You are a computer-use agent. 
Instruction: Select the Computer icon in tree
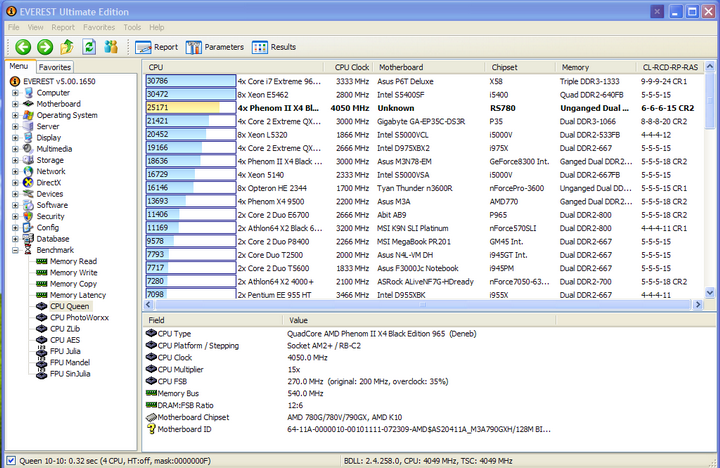click(28, 93)
